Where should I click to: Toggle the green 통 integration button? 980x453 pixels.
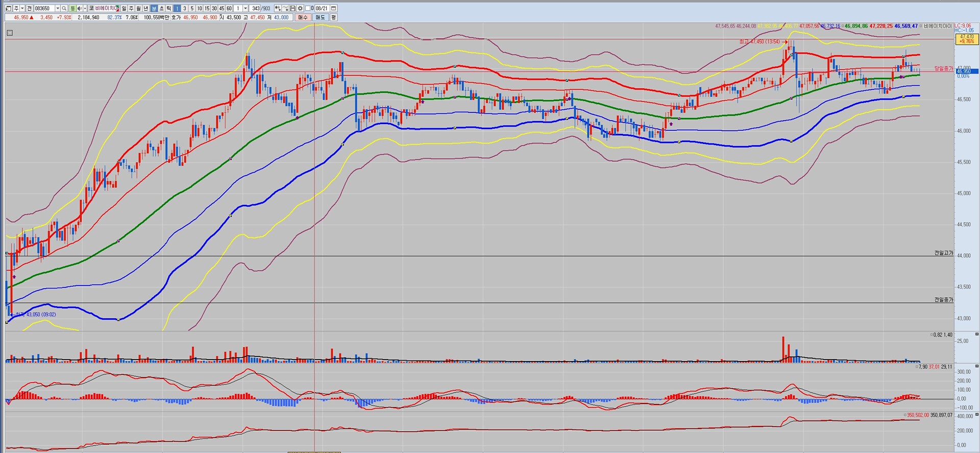tap(72, 9)
